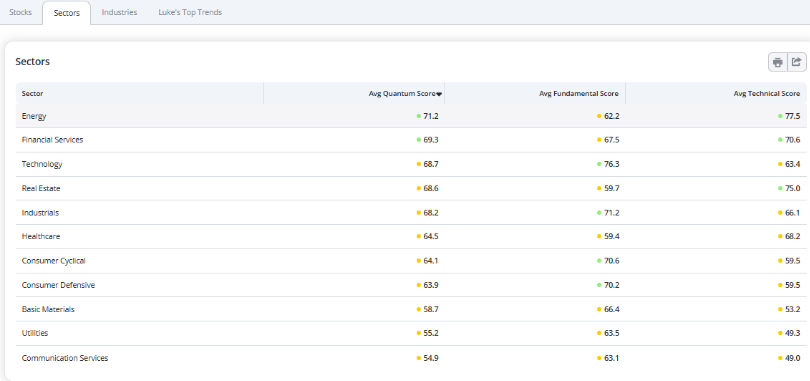Sort by the Sector column header

pos(33,93)
